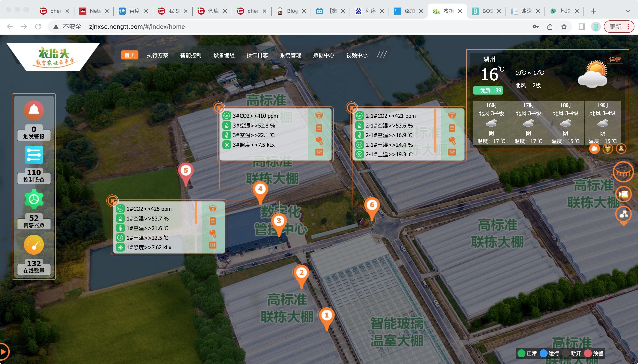Click the yellow online gauge icon

pos(34,245)
